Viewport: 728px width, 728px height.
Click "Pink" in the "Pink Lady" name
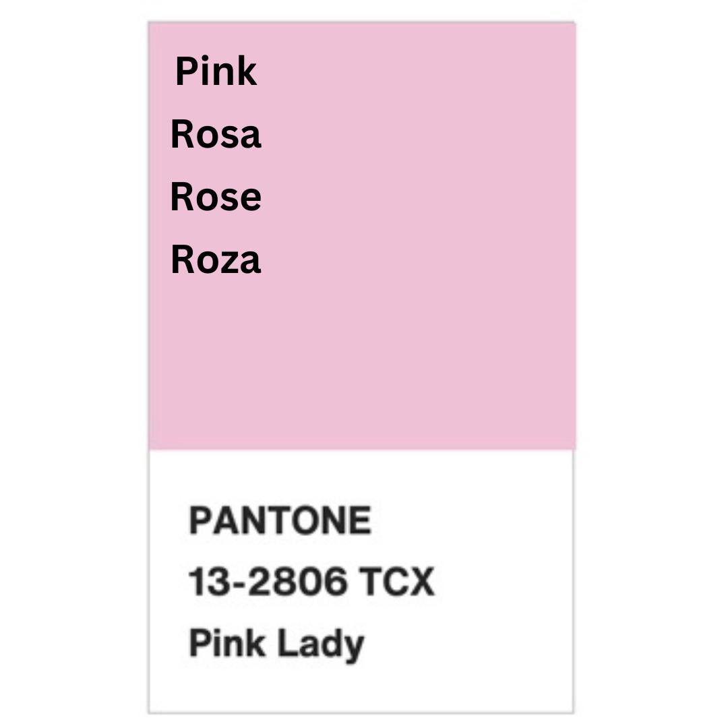(226, 642)
